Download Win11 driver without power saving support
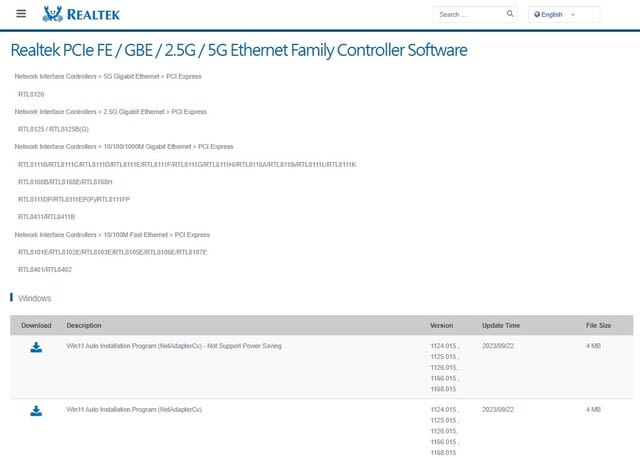640x458 pixels. (36, 347)
